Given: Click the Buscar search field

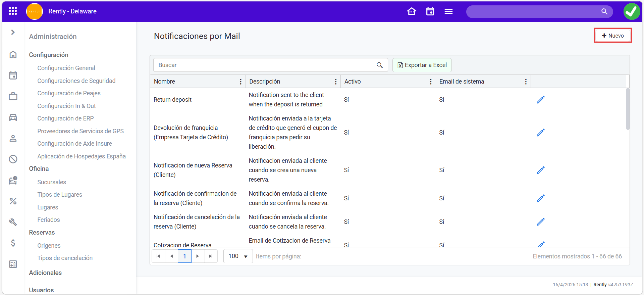Looking at the screenshot, I should click(x=265, y=65).
